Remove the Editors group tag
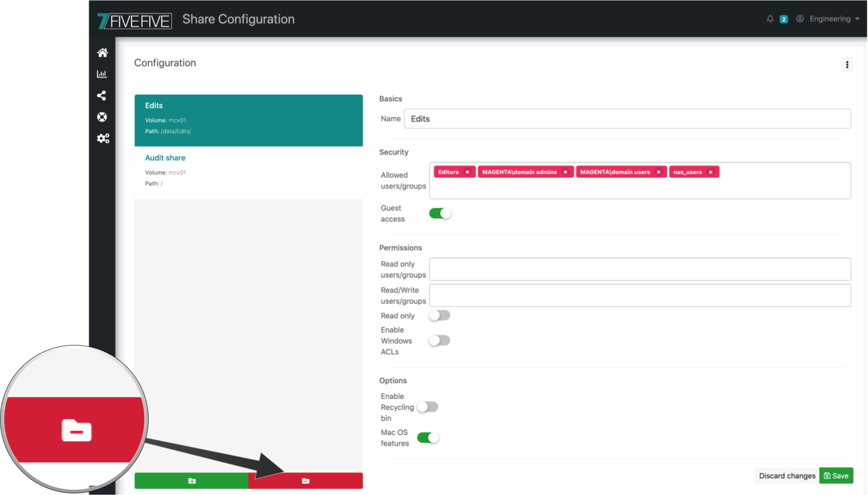This screenshot has height=495, width=868. pyautogui.click(x=467, y=172)
